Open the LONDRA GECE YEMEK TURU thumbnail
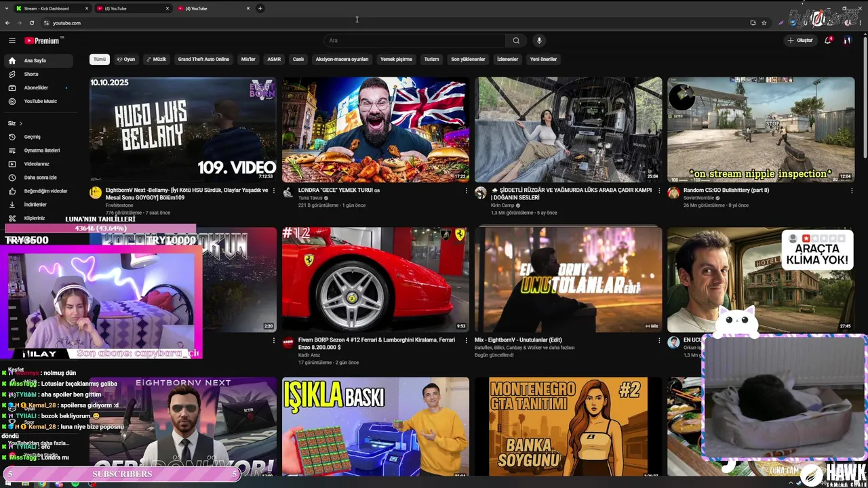 [x=376, y=129]
